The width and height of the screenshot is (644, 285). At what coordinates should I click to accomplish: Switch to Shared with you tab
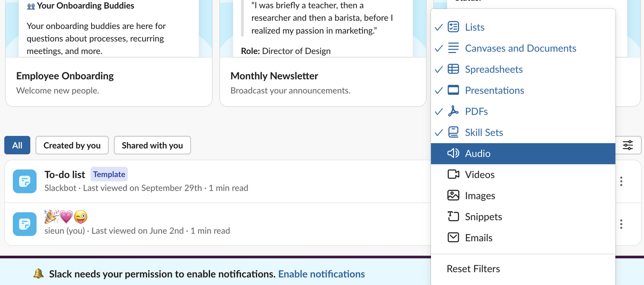click(x=152, y=145)
